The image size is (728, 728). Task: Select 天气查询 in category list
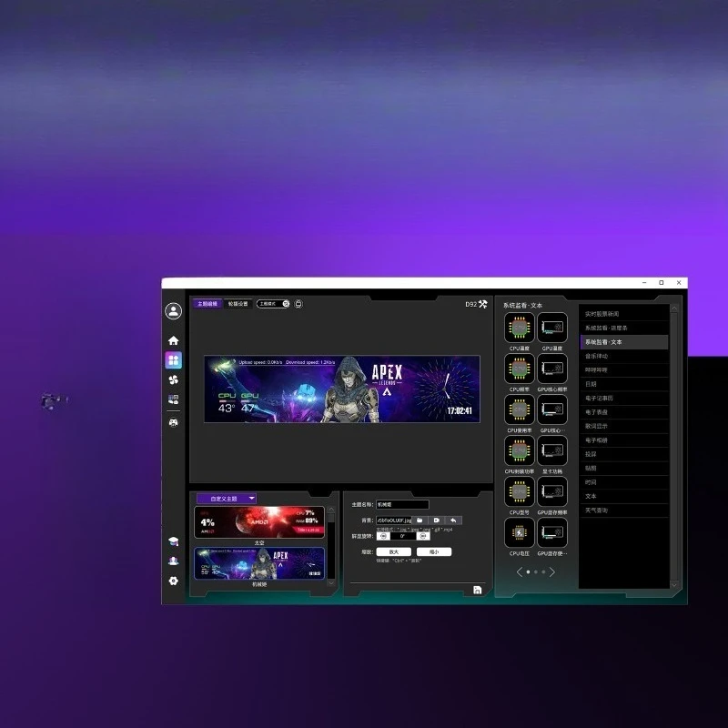coord(624,511)
